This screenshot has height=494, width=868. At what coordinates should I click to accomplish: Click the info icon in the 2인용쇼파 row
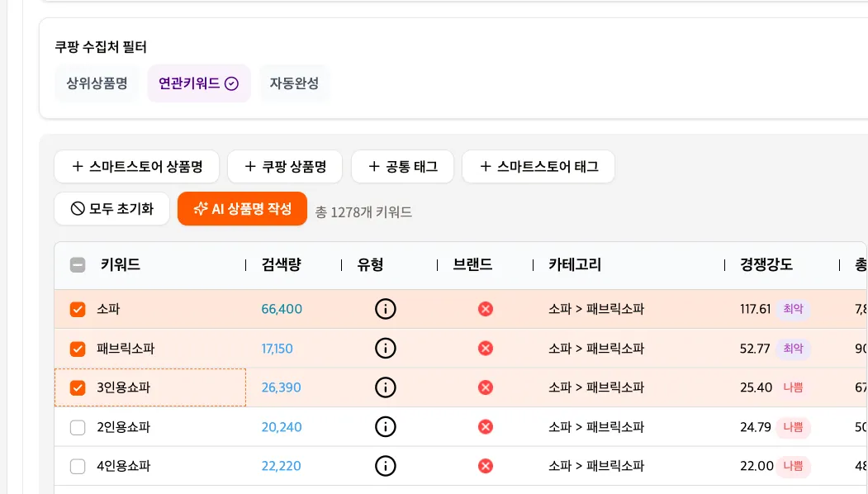[386, 427]
